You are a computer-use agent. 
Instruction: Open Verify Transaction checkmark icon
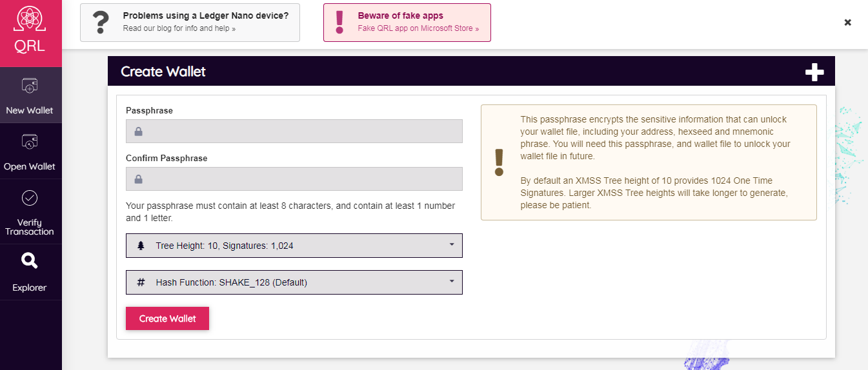(x=30, y=198)
